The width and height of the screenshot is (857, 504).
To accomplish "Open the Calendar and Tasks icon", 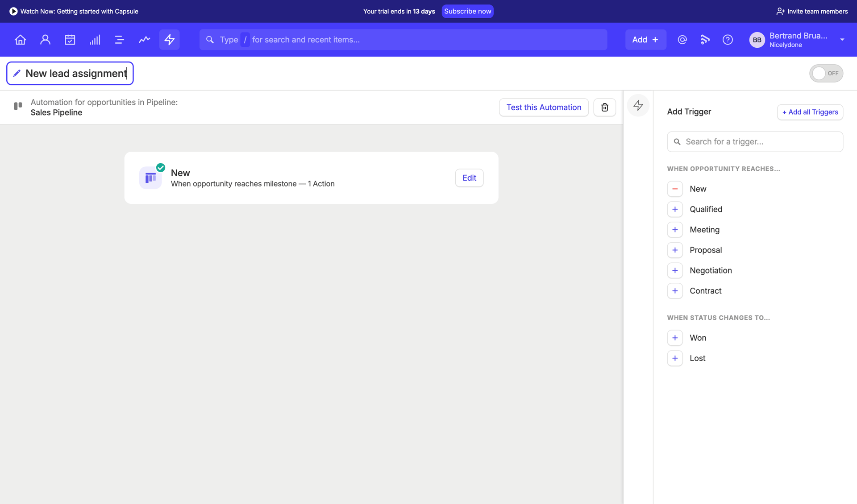I will (70, 39).
